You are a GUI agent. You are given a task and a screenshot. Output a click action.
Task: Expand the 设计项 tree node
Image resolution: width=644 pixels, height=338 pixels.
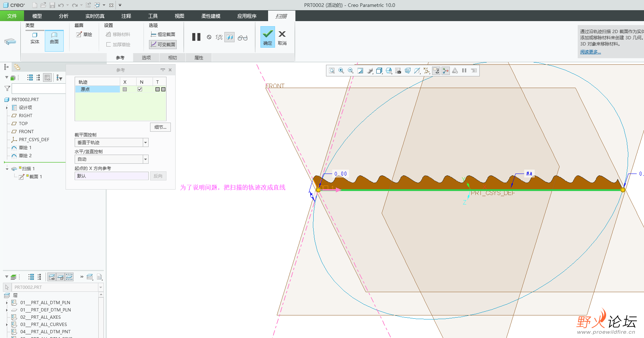click(x=7, y=108)
